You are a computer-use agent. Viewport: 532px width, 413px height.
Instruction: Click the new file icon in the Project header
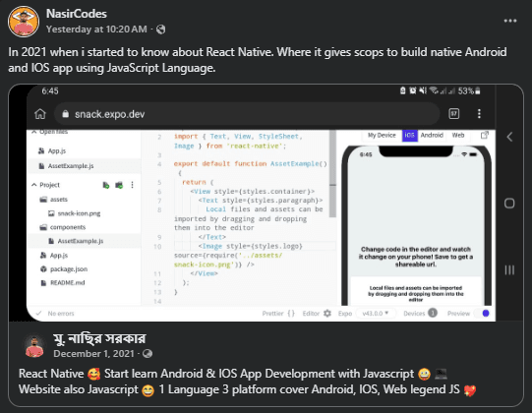[x=106, y=185]
